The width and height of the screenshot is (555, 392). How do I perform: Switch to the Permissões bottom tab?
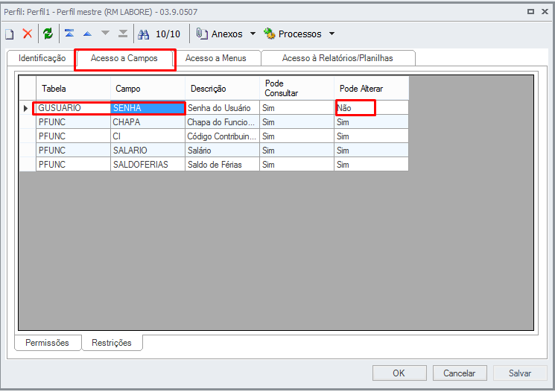[47, 343]
